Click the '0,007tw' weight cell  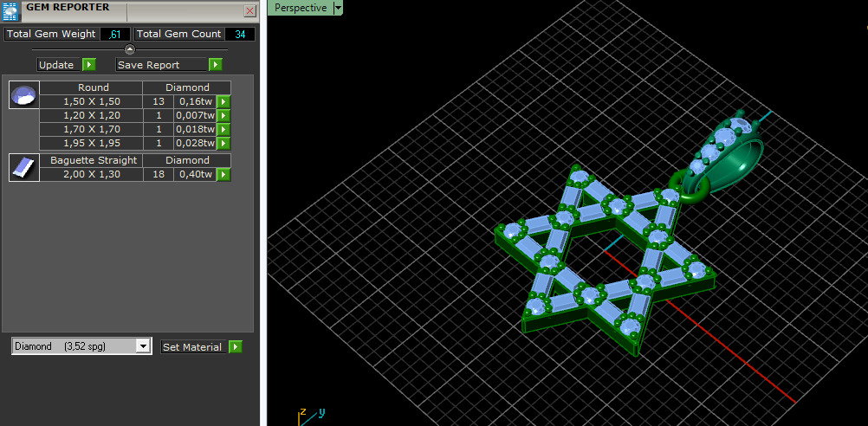point(195,116)
